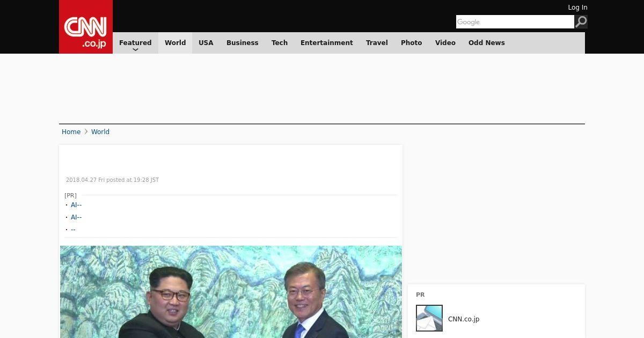644x338 pixels.
Task: Open the first AI-- PR link
Action: click(x=76, y=205)
